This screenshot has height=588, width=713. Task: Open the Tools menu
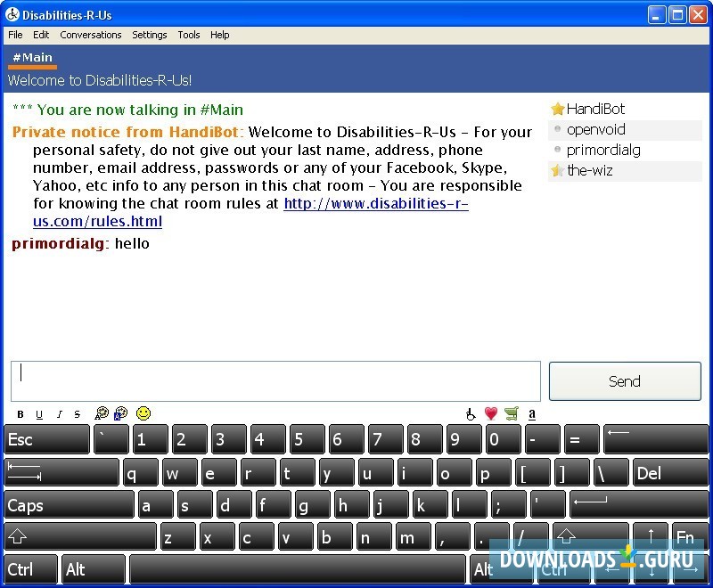(189, 35)
